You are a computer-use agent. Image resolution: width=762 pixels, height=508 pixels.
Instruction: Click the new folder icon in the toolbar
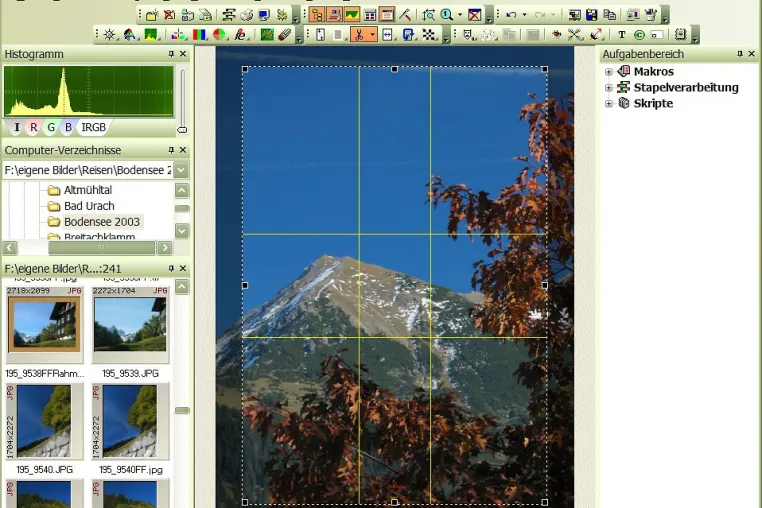pos(152,15)
